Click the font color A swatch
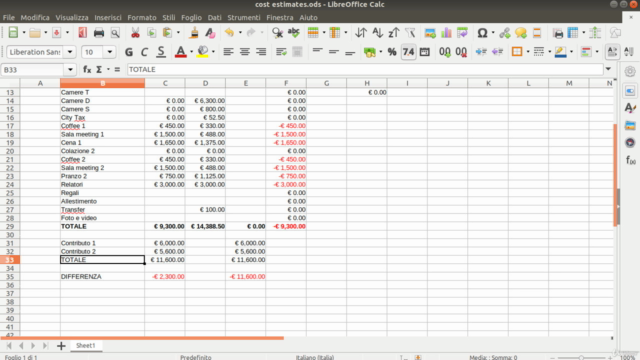640x360 pixels. coord(180,52)
